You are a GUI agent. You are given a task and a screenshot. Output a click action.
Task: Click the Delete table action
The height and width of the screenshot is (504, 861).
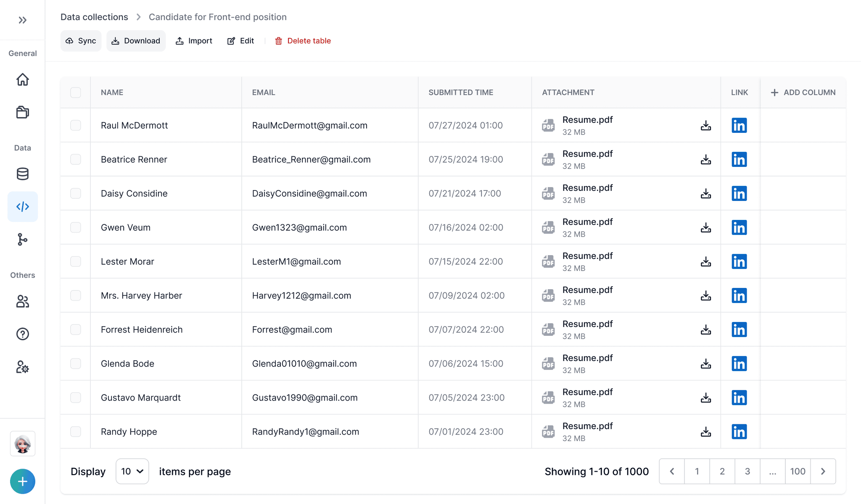[302, 41]
